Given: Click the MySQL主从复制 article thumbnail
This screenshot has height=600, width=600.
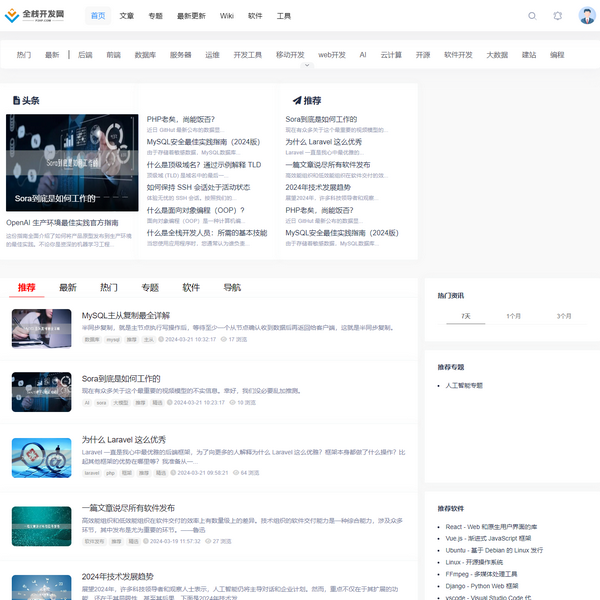Looking at the screenshot, I should [41, 329].
